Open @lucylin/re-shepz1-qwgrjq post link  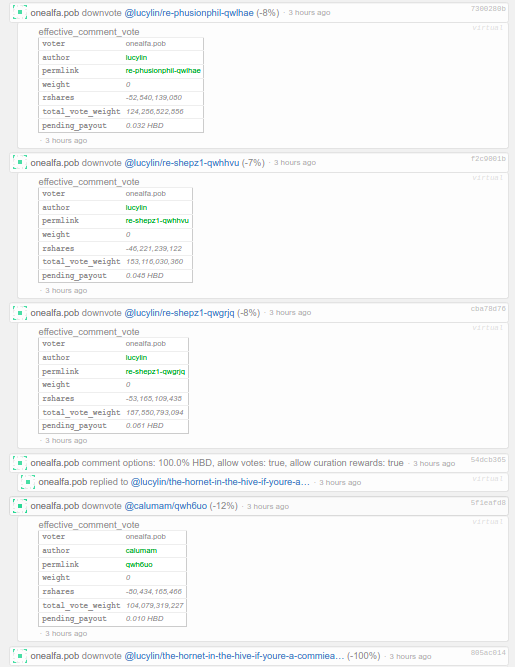[179, 313]
